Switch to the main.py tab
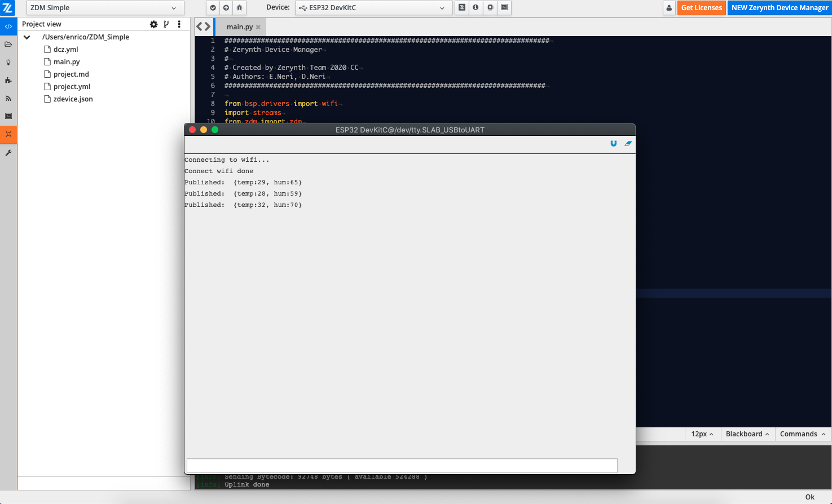 [x=240, y=27]
